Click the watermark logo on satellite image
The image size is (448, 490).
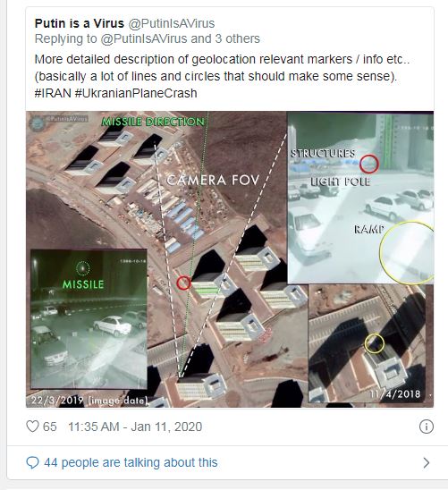tap(38, 122)
